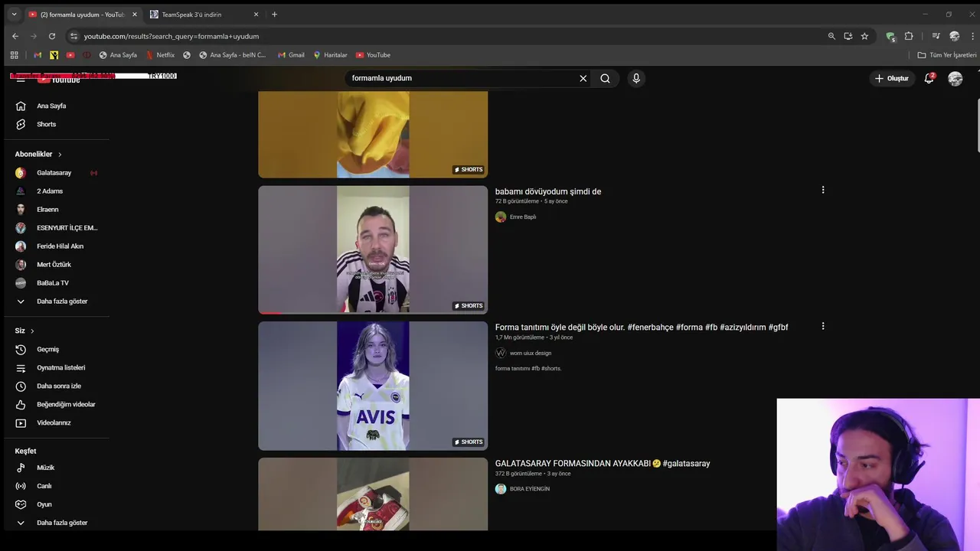Open the Gmail bookmark

(x=291, y=55)
